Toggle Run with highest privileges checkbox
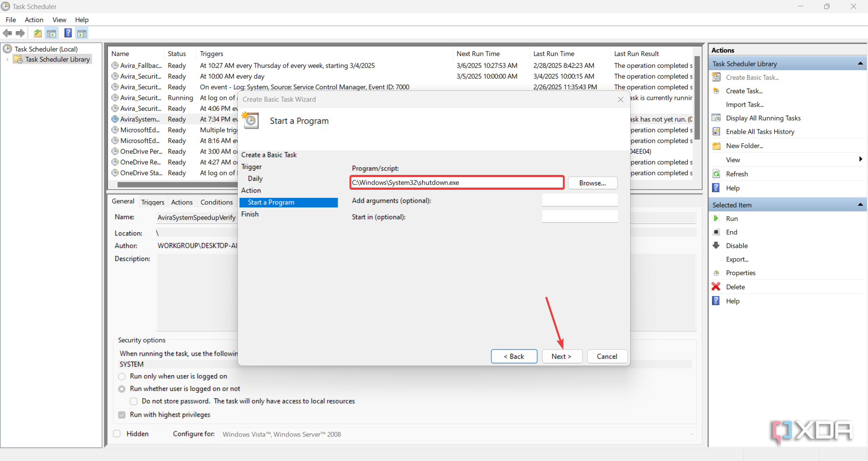 point(122,415)
